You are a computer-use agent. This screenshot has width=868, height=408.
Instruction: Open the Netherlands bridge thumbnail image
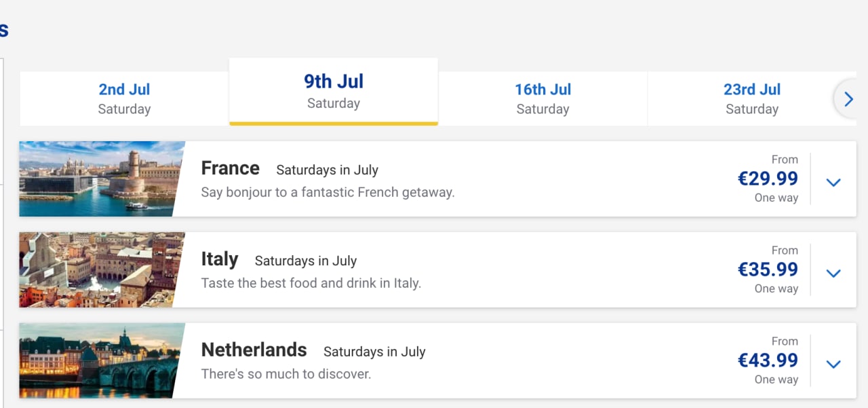tap(99, 360)
